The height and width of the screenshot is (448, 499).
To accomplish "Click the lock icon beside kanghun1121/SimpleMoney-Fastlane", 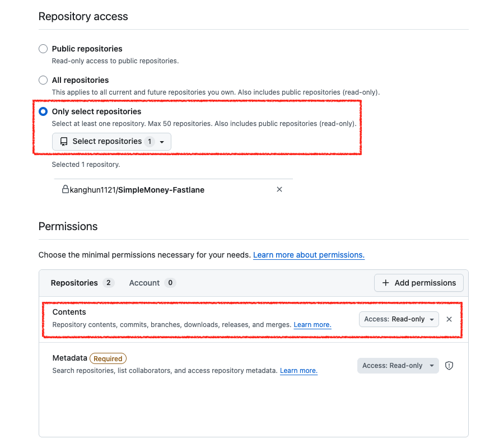I will [x=65, y=189].
